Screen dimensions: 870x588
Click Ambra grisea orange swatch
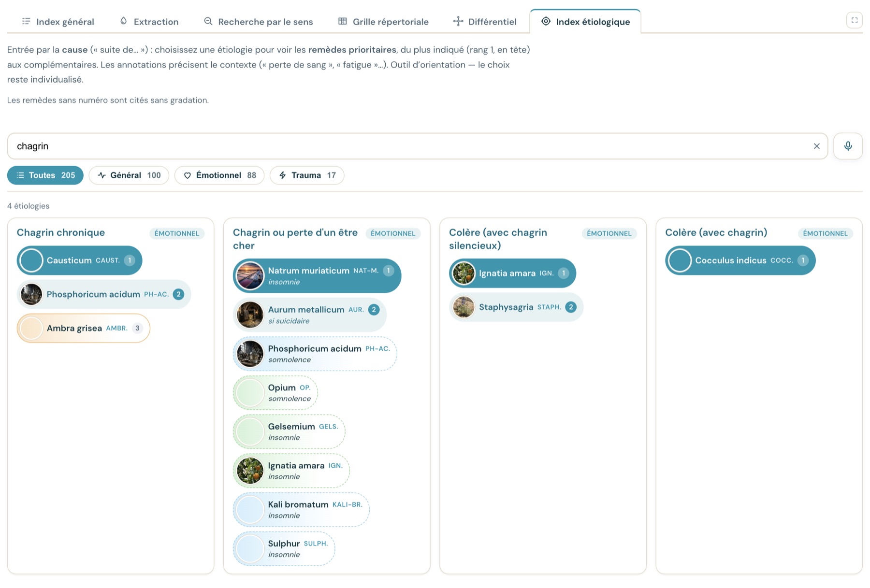pos(31,328)
